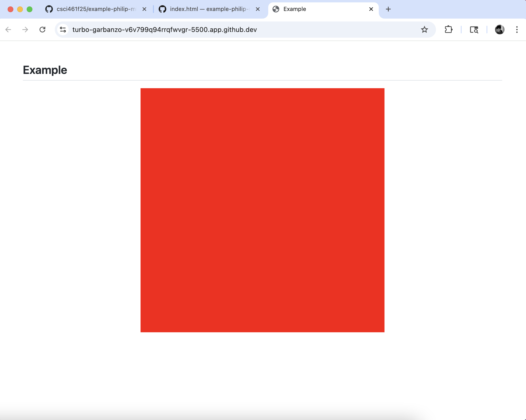This screenshot has width=526, height=420.
Task: Open the Chrome profile avatar
Action: (x=500, y=30)
